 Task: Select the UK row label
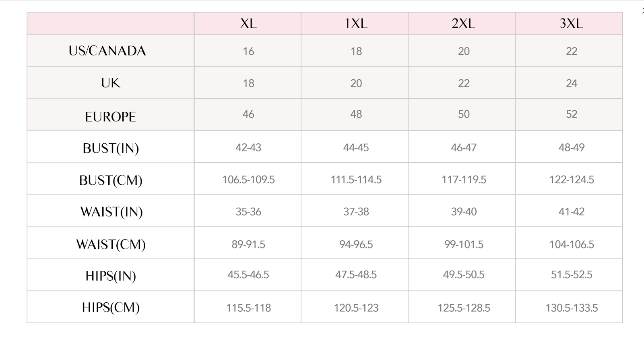[110, 83]
